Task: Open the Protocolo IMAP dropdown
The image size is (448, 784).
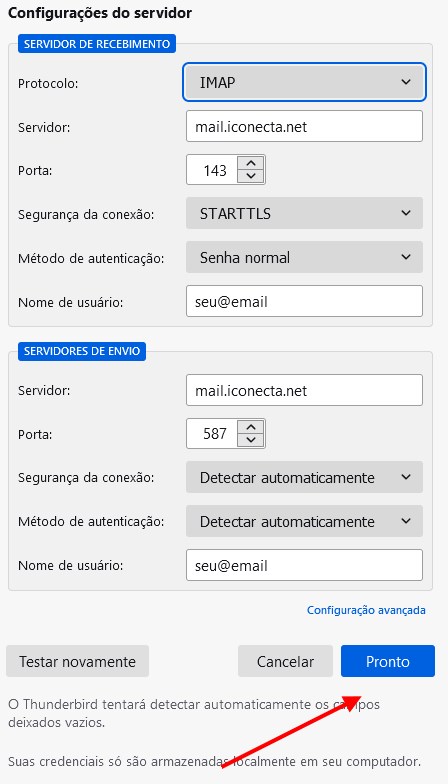Action: pos(304,82)
